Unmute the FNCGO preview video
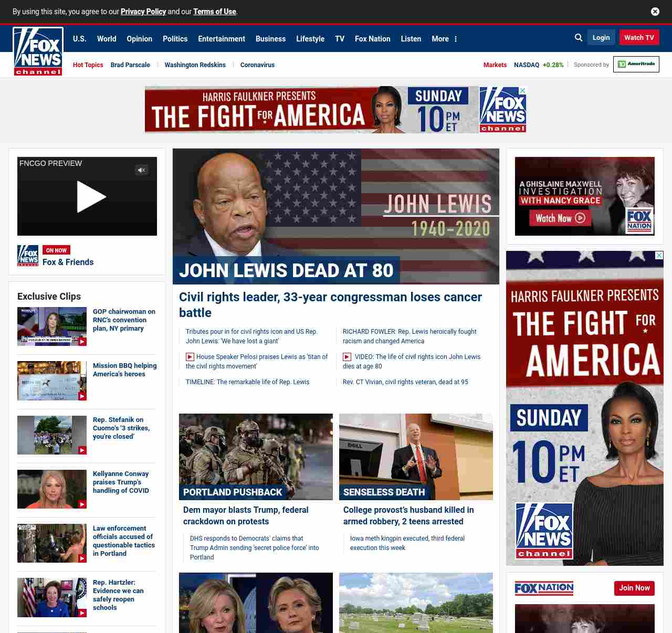 141,170
